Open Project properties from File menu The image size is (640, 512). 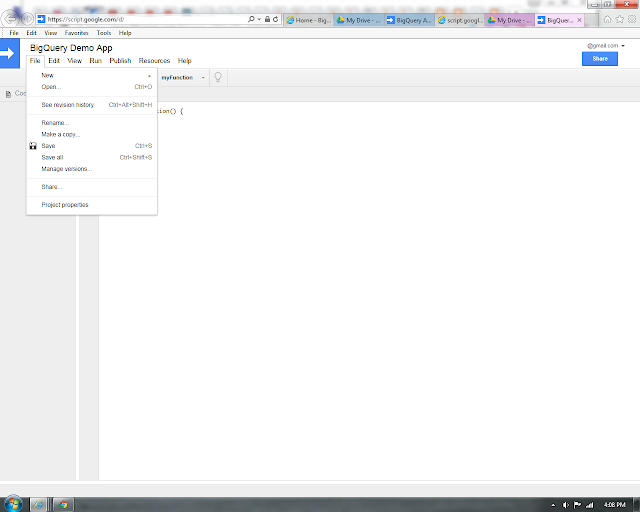92,205
